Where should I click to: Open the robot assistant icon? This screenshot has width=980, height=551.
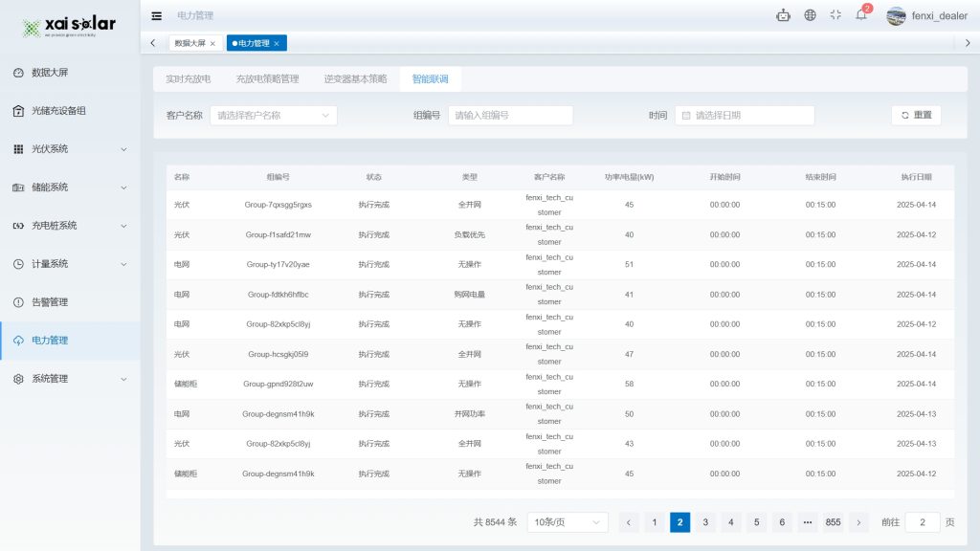pos(784,15)
